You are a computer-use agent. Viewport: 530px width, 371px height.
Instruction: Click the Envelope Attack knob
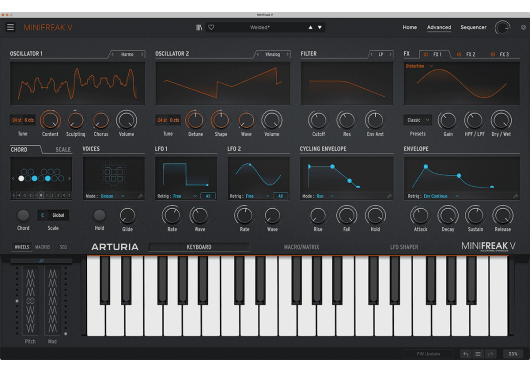(420, 215)
